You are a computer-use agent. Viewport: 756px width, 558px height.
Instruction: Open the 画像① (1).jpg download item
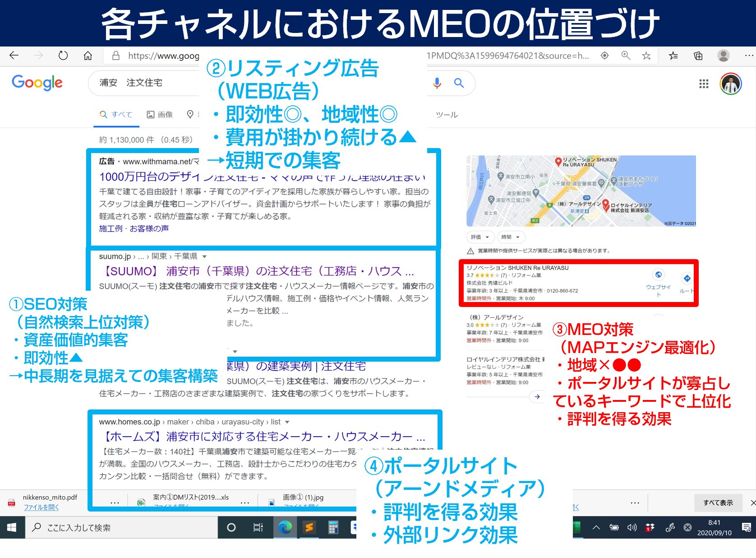303,498
